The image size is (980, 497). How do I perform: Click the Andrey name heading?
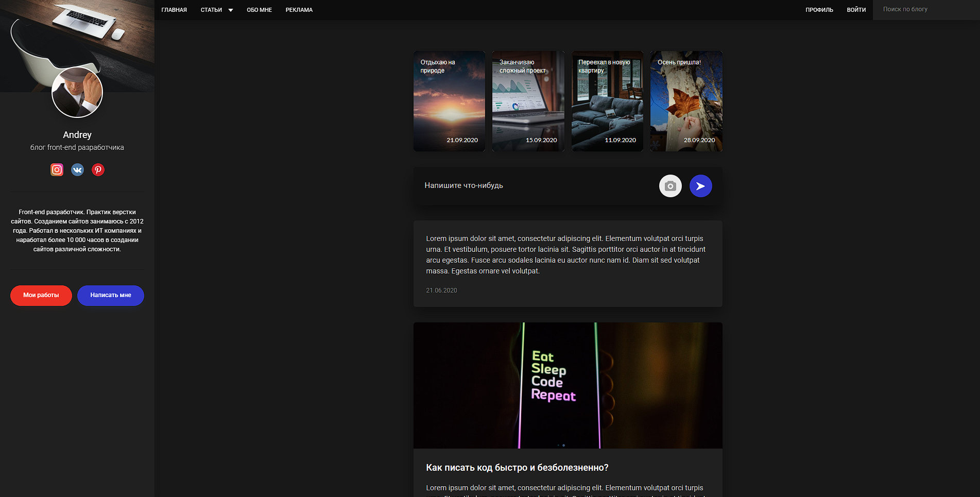click(77, 135)
